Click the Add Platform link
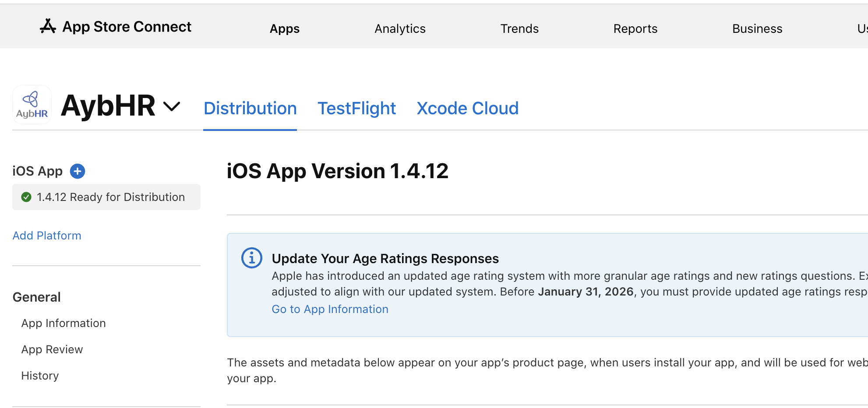Viewport: 868px width, 408px height. point(47,236)
